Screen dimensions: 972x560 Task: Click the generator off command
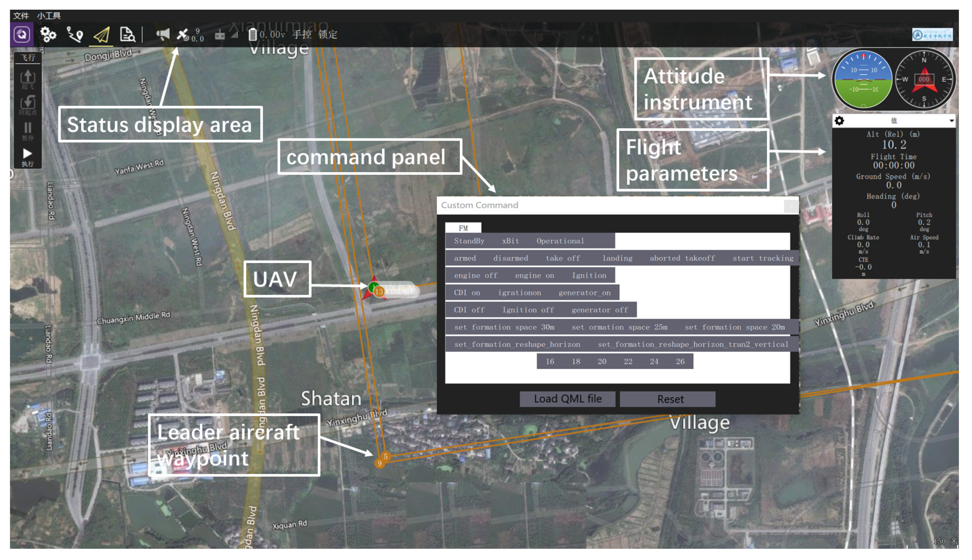pyautogui.click(x=599, y=310)
